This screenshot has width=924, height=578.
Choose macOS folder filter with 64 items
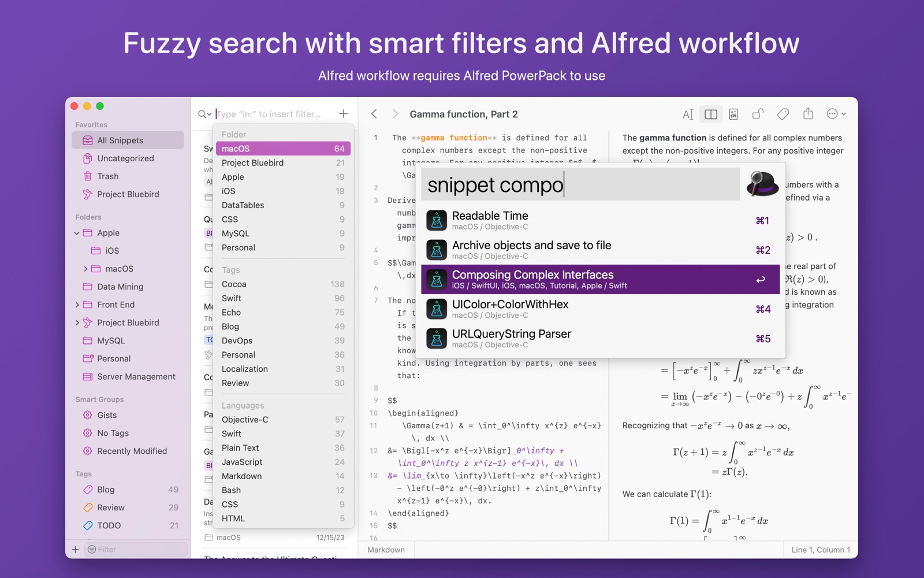pyautogui.click(x=283, y=149)
